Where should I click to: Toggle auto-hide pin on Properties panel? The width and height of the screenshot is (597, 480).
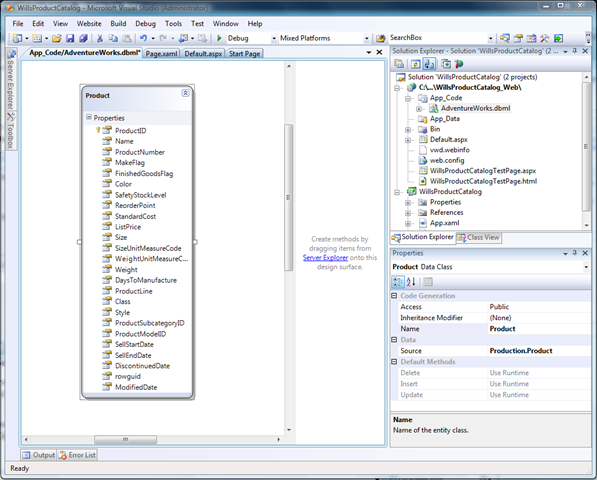(575, 253)
